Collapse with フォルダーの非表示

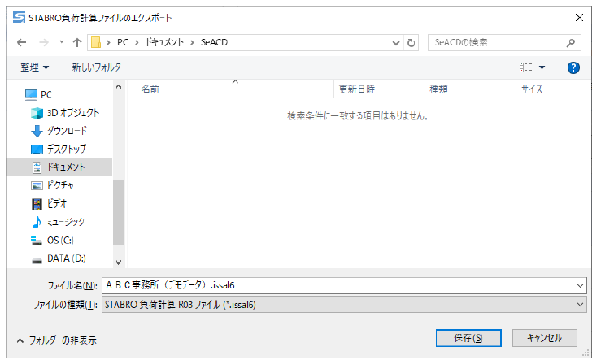56,341
